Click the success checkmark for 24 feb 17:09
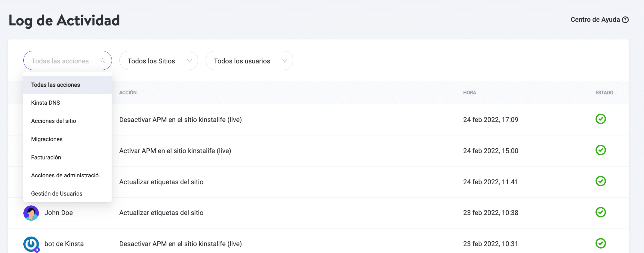This screenshot has height=253, width=644. pyautogui.click(x=600, y=119)
